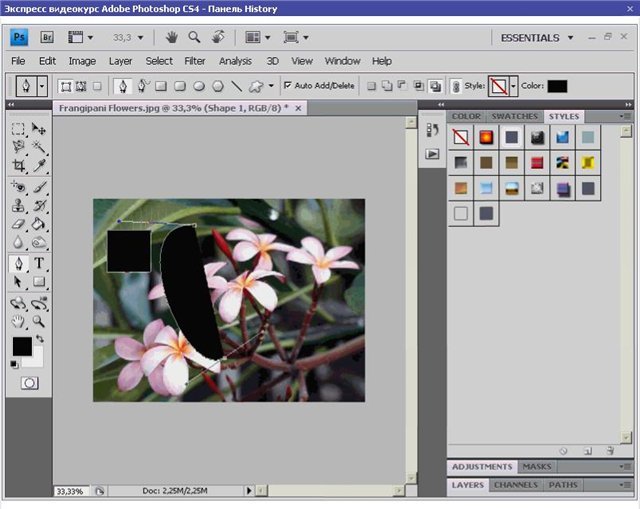Open the Style picker dropdown arrow
Viewport: 640px width, 509px height.
tap(513, 87)
